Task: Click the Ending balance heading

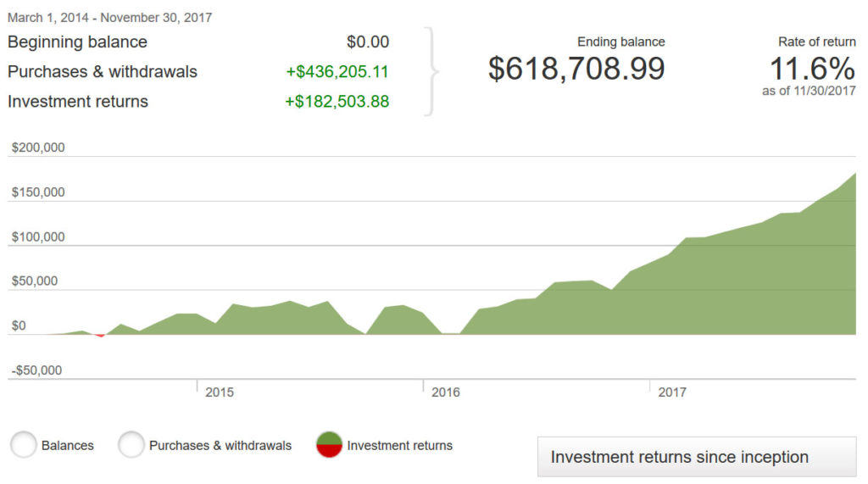Action: (x=621, y=42)
